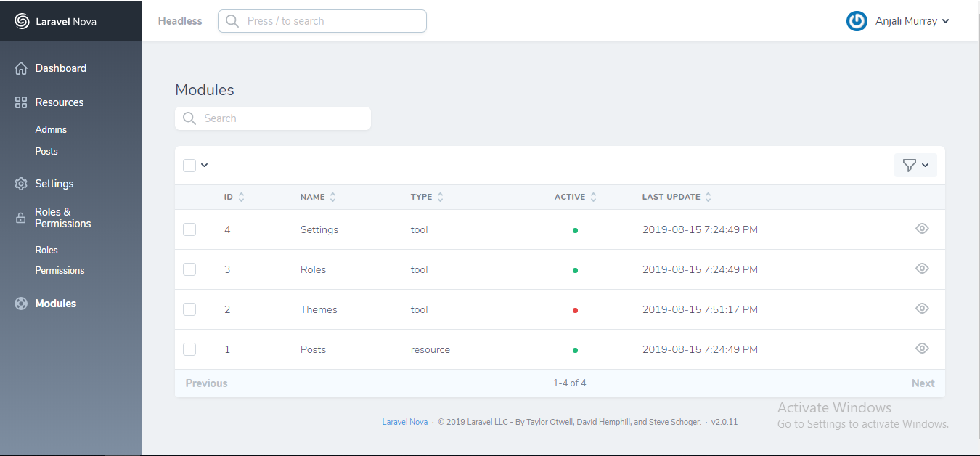Open Posts under Resources

pos(46,151)
